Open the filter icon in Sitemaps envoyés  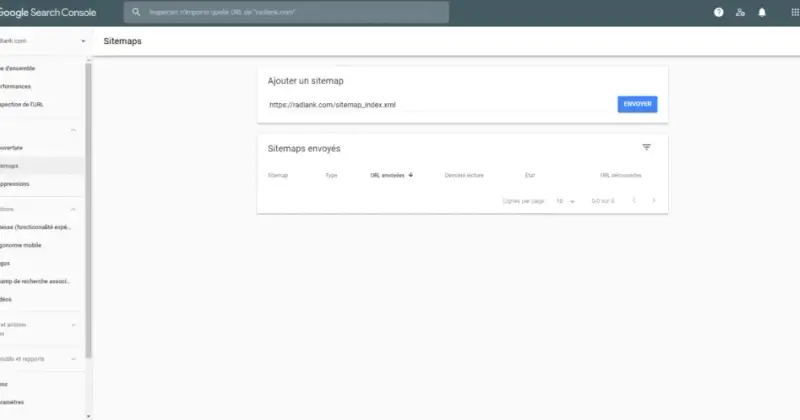646,147
